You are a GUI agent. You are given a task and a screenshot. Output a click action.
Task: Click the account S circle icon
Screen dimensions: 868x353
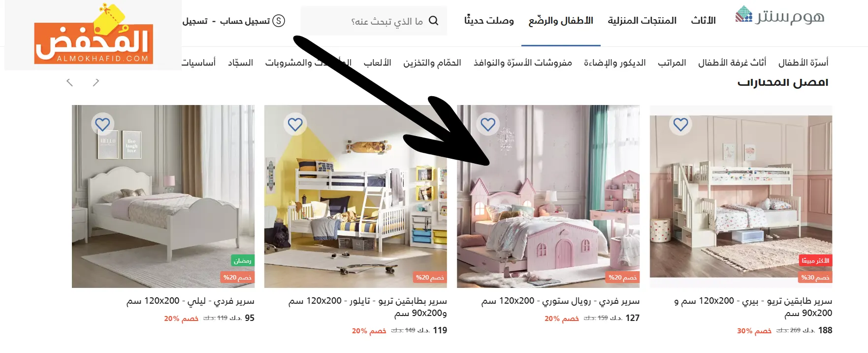pyautogui.click(x=279, y=21)
